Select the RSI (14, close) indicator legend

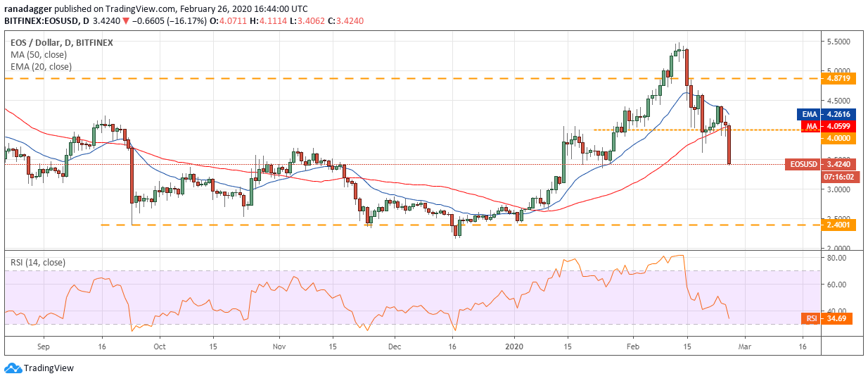tap(37, 263)
